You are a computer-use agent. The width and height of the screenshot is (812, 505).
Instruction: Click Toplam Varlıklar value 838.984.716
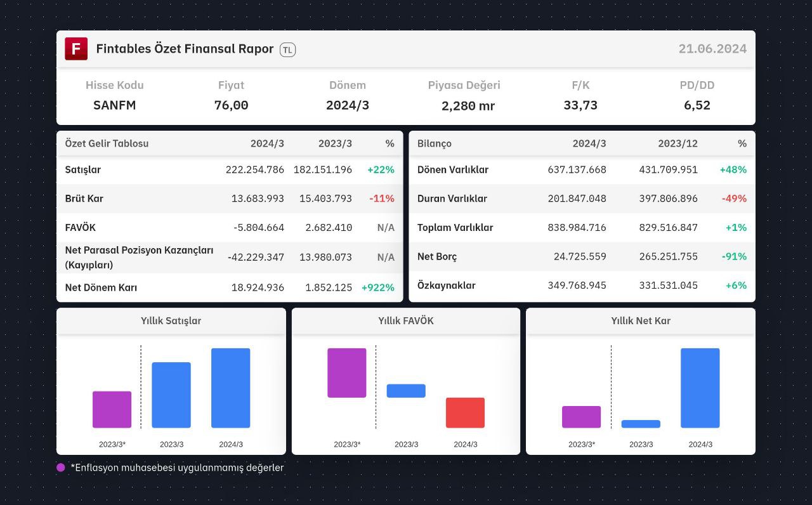click(x=577, y=228)
